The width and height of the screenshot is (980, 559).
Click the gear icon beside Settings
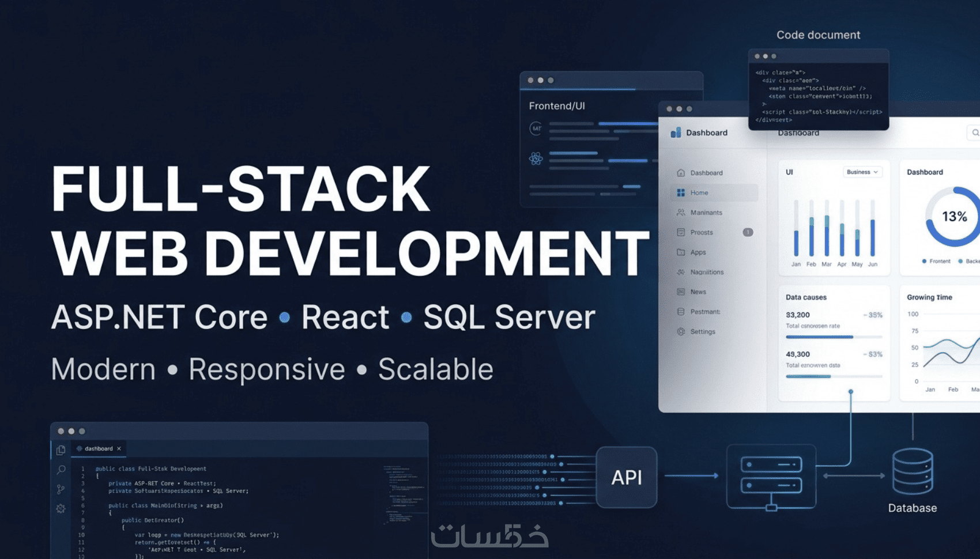[x=681, y=332]
